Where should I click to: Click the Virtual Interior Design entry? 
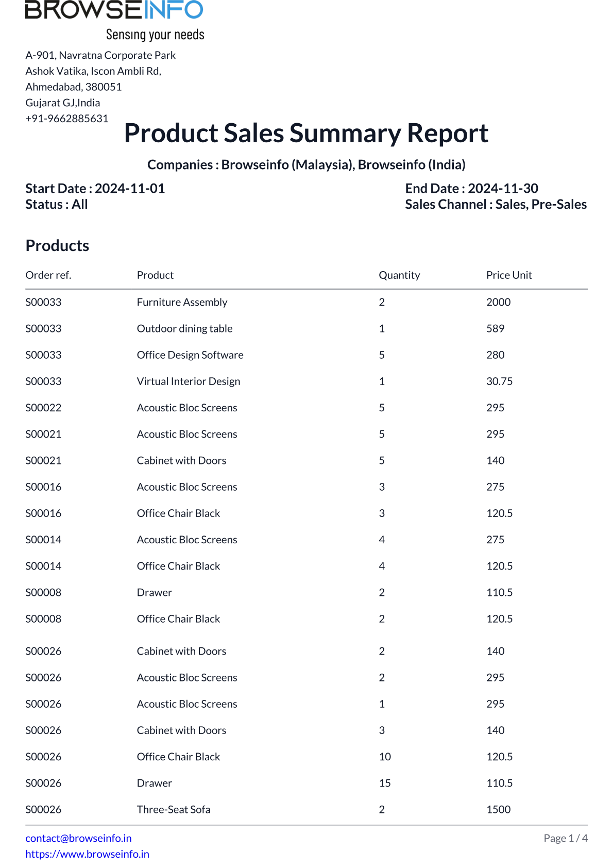pos(189,381)
